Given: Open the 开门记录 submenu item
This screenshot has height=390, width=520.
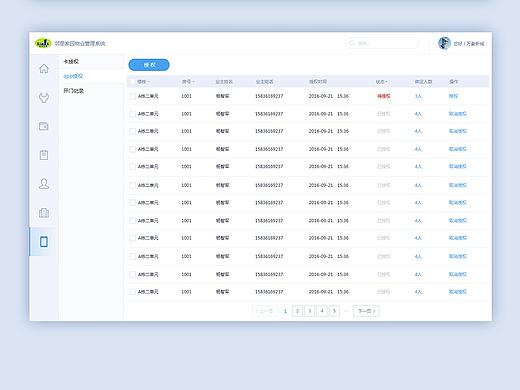Looking at the screenshot, I should (x=74, y=91).
